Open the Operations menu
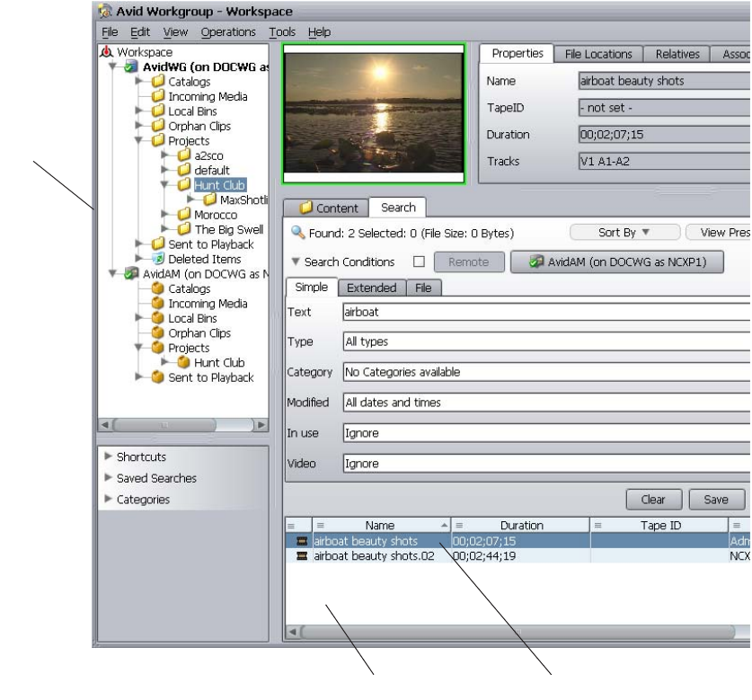The width and height of the screenshot is (752, 700). click(228, 32)
